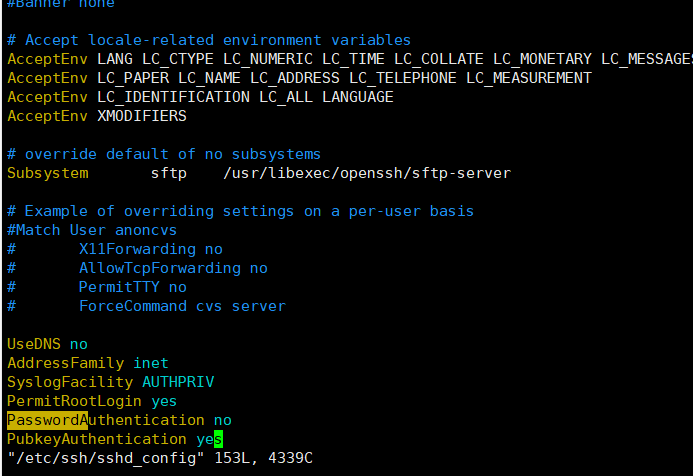Image resolution: width=693 pixels, height=476 pixels.
Task: Click the sftp-server path text
Action: (x=367, y=173)
